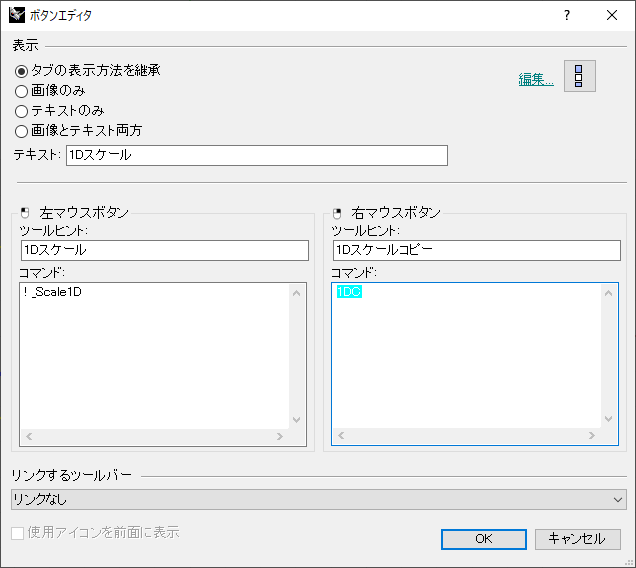Click the 'テキスト' field containing 1Dスケール
This screenshot has height=568, width=636.
tap(256, 155)
